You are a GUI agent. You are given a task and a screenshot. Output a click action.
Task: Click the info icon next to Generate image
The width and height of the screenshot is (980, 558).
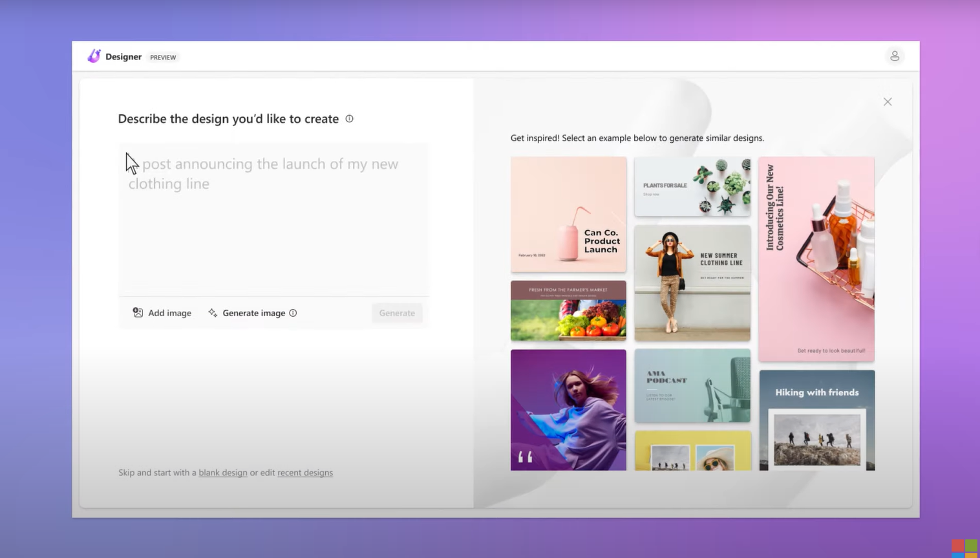pyautogui.click(x=293, y=312)
